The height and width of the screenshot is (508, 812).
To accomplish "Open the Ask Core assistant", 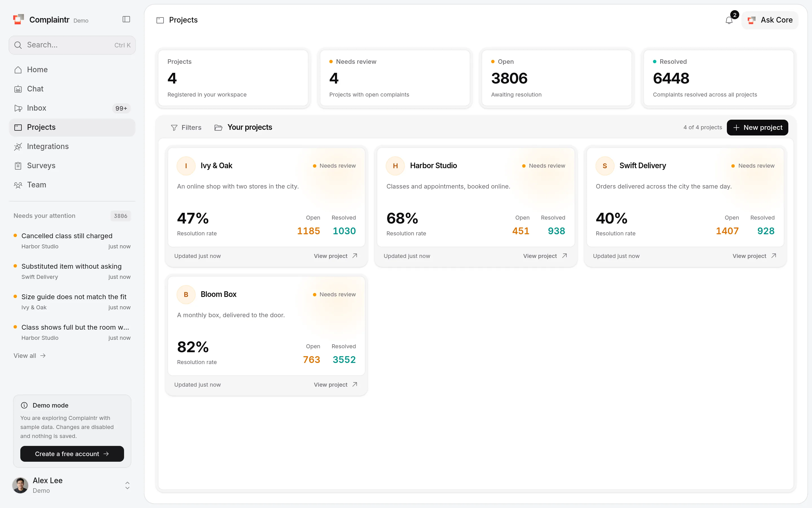I will tap(770, 20).
